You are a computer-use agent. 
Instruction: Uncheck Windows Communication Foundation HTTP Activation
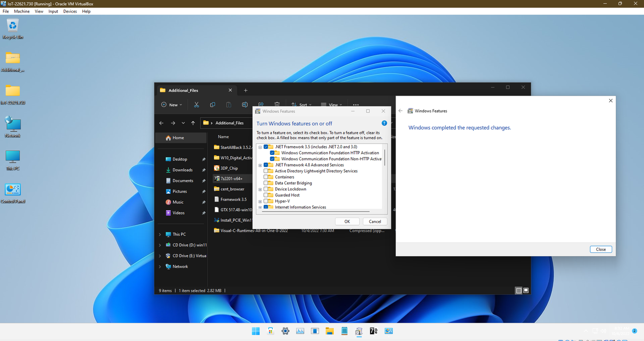coord(272,153)
